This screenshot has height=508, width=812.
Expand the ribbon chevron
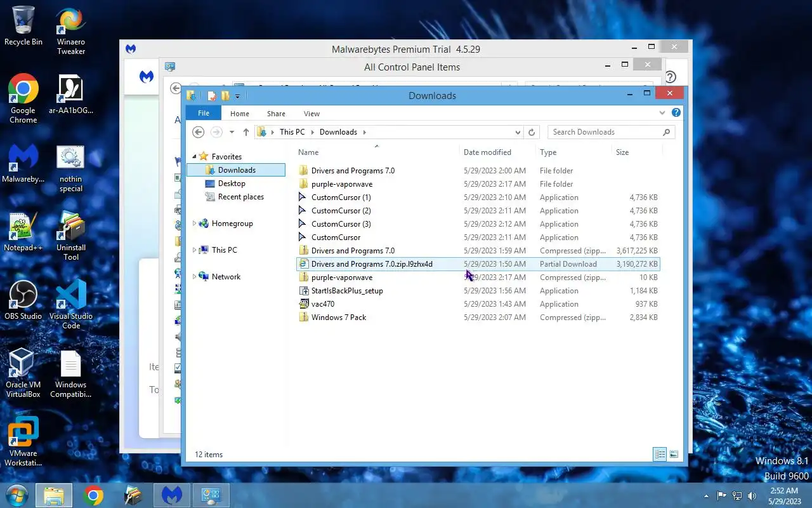point(662,113)
